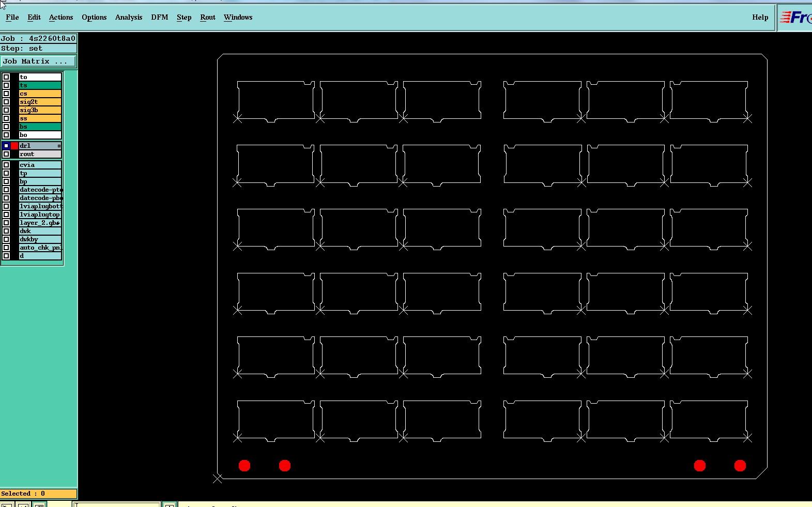Click the Job Matrix button
The width and height of the screenshot is (812, 507).
click(x=38, y=61)
